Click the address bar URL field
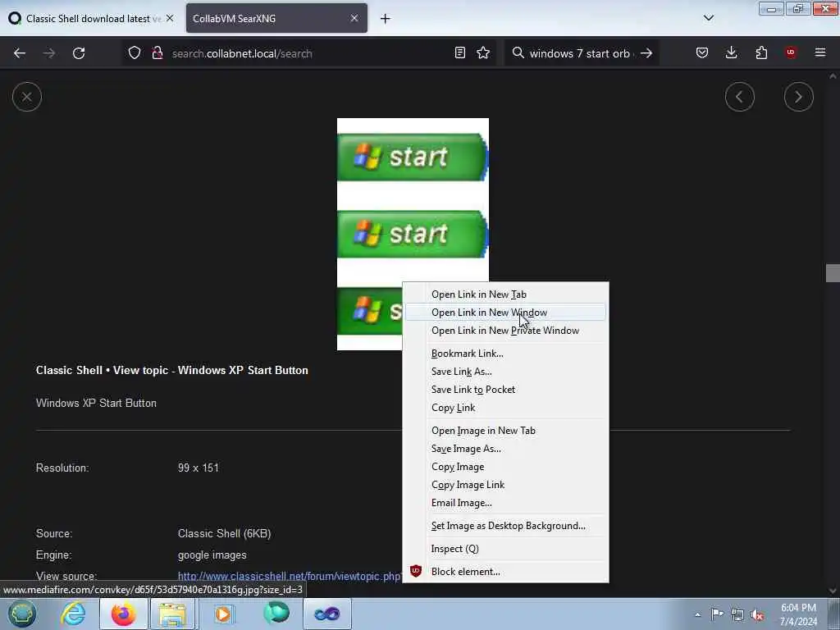840x630 pixels. [x=308, y=53]
